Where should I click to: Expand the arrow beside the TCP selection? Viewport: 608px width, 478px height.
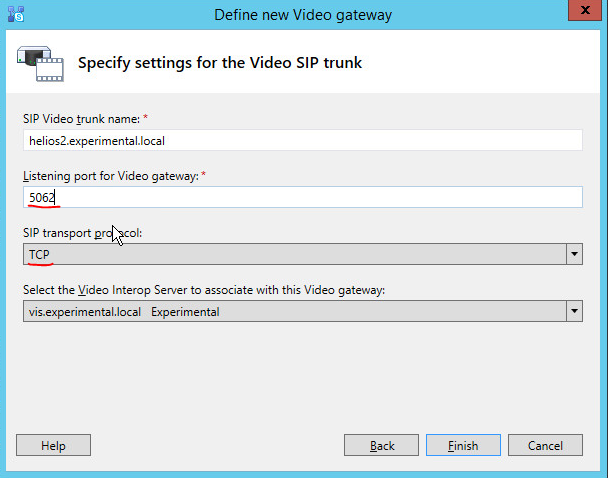[574, 255]
